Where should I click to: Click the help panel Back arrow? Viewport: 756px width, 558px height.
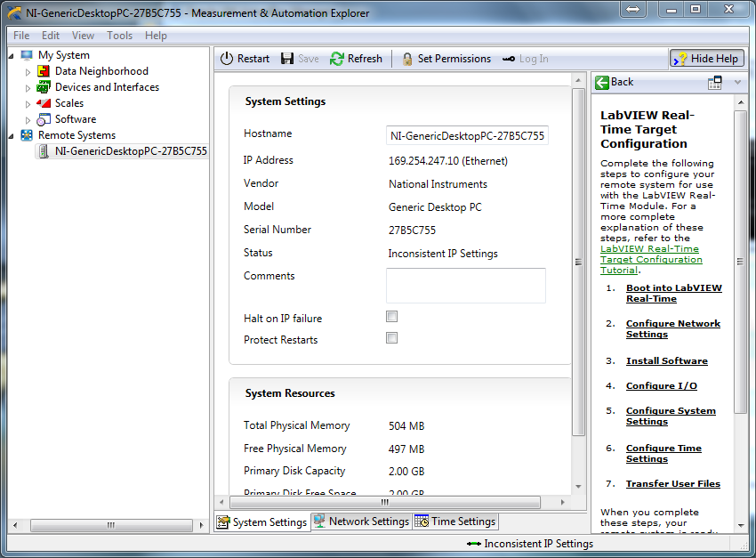(603, 82)
